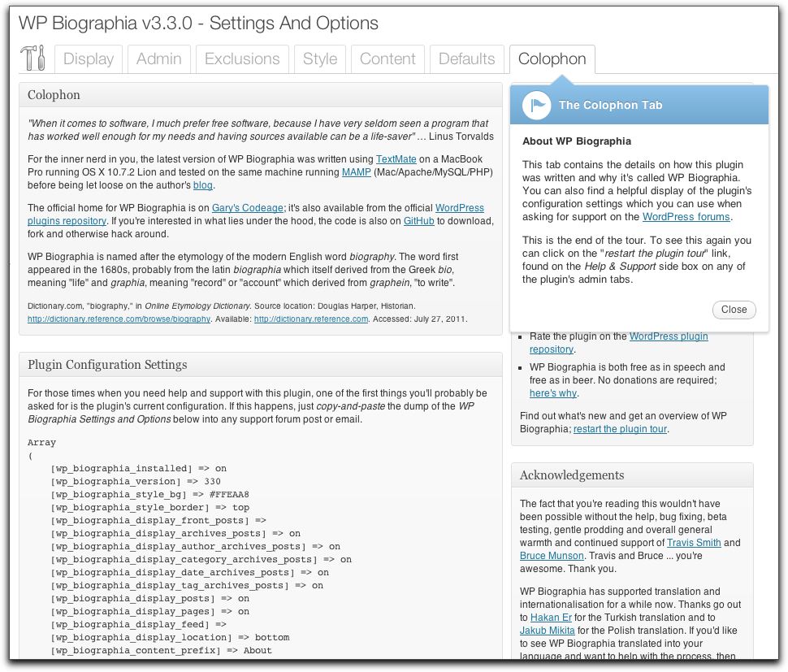Go to the Style tab
Viewport: 788px width, 672px height.
[x=320, y=59]
